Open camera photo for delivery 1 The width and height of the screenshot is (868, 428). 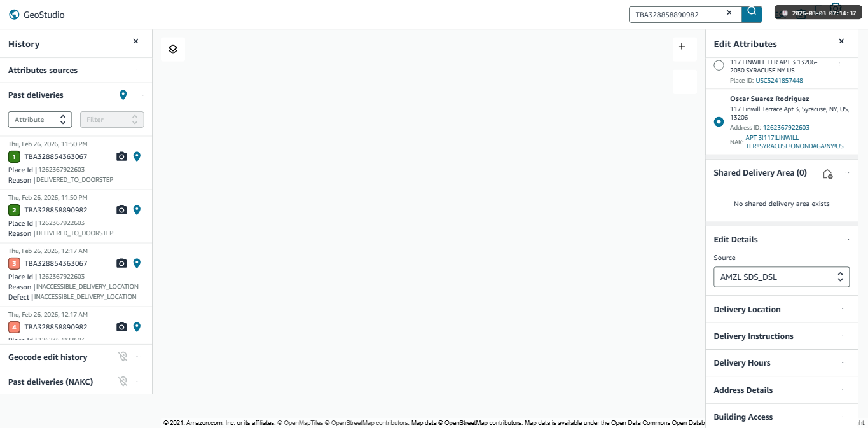point(121,156)
